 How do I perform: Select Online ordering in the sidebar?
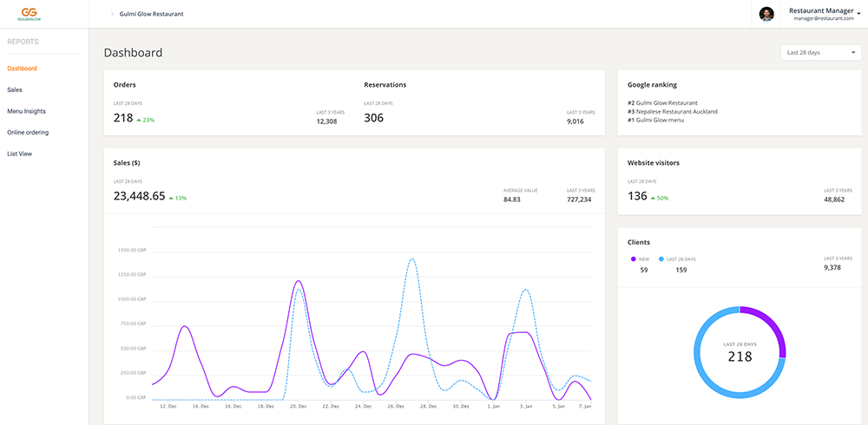point(28,133)
